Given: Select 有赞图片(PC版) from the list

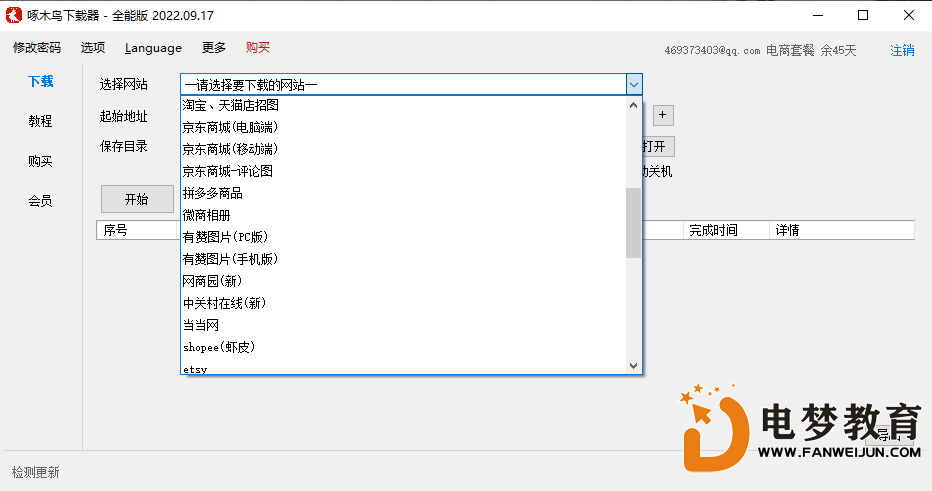Looking at the screenshot, I should pos(403,237).
